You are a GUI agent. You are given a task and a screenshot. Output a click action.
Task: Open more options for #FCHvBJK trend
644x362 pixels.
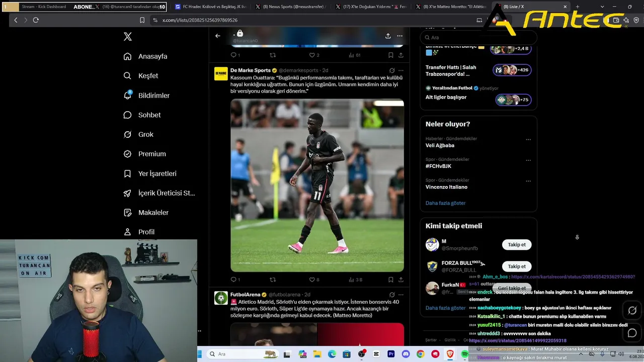[528, 160]
